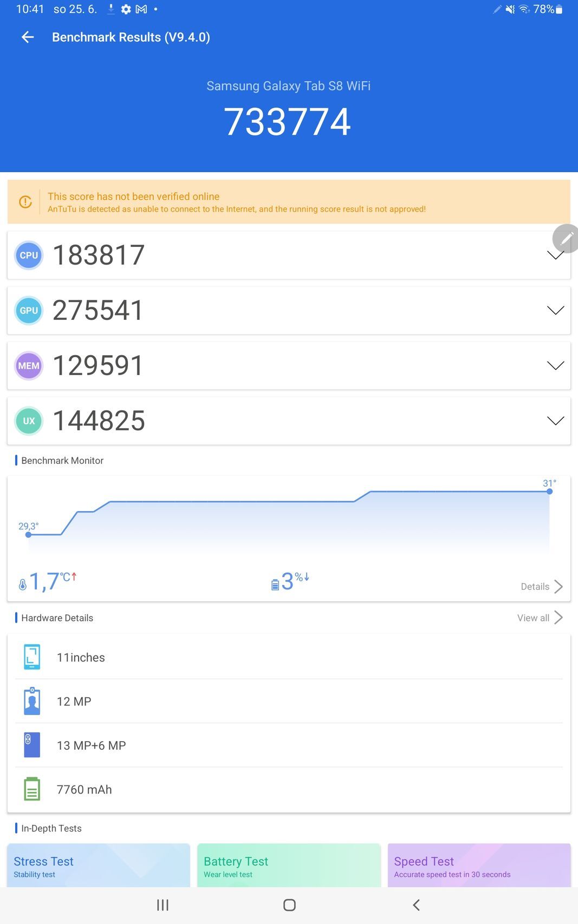Open settings gear in status bar
This screenshot has height=924, width=578.
coord(126,9)
